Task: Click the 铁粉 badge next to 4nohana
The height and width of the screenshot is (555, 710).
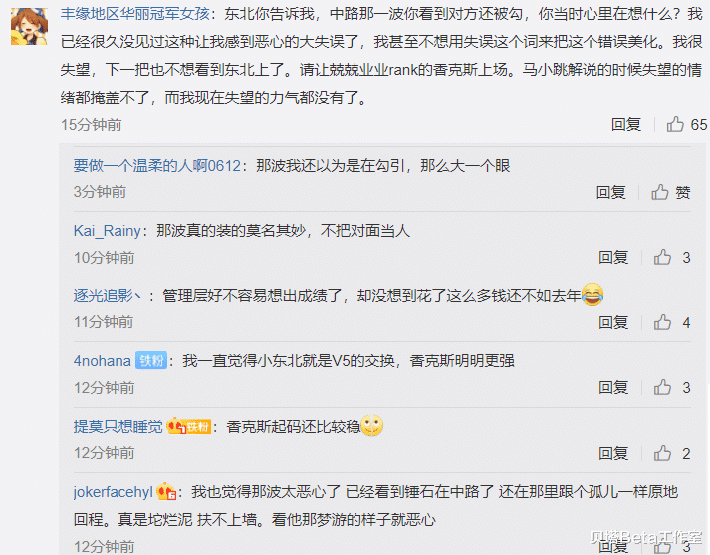Action: [151, 361]
